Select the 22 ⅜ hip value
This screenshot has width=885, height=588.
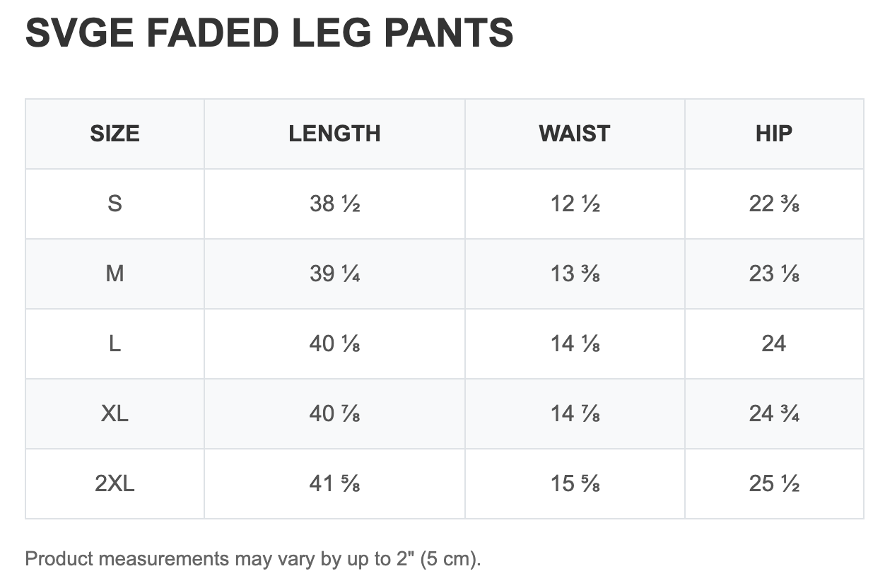(774, 204)
